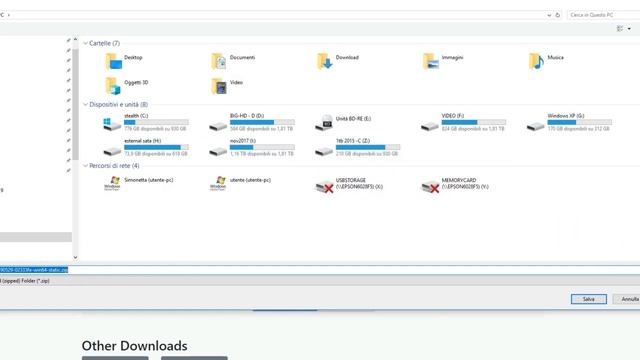Collapse the Percorsi di rete (4) group
Viewport: 640px width, 360px height.
[x=85, y=166]
